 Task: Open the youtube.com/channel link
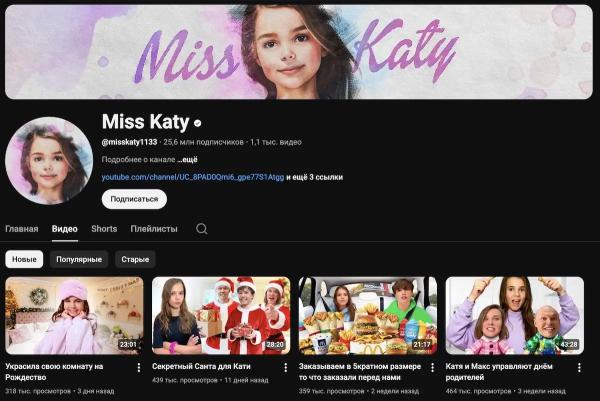[192, 177]
